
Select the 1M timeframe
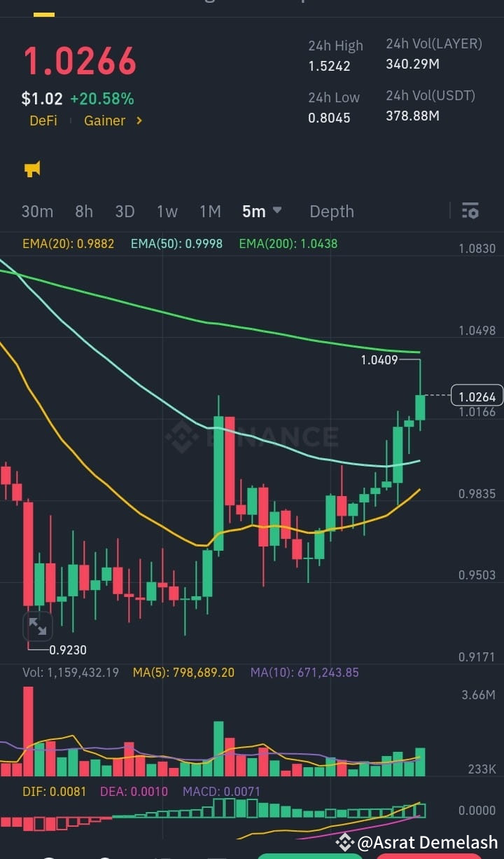[x=210, y=211]
